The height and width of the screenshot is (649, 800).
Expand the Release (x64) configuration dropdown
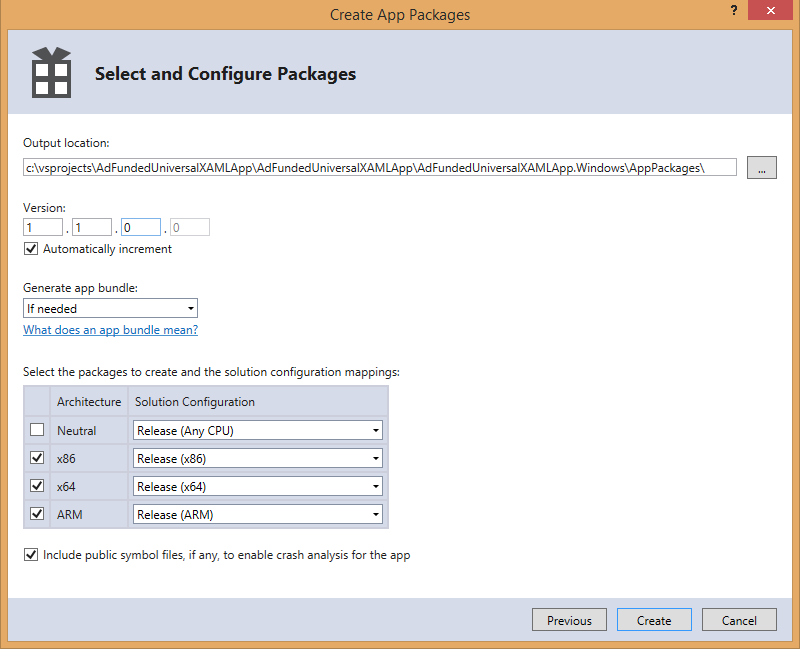tap(376, 485)
